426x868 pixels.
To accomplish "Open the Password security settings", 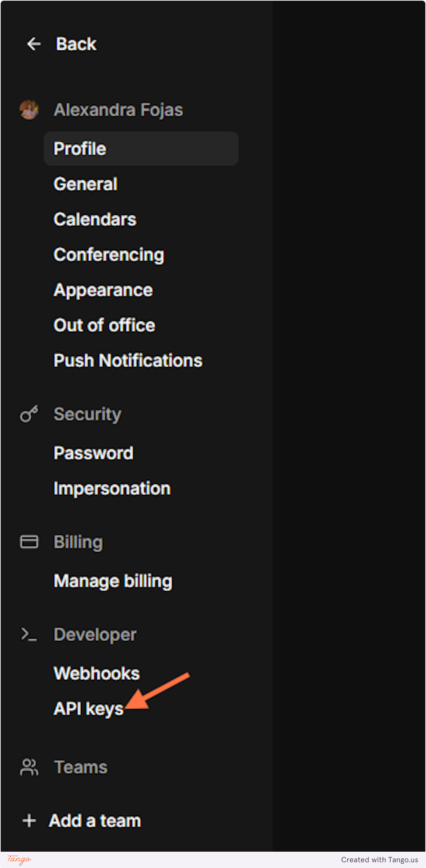I will pyautogui.click(x=93, y=453).
